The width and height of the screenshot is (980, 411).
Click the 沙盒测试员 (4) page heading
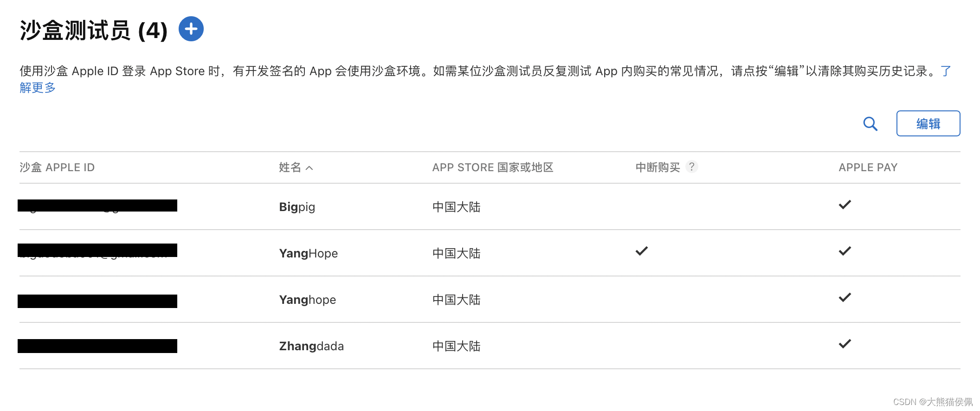tap(93, 31)
